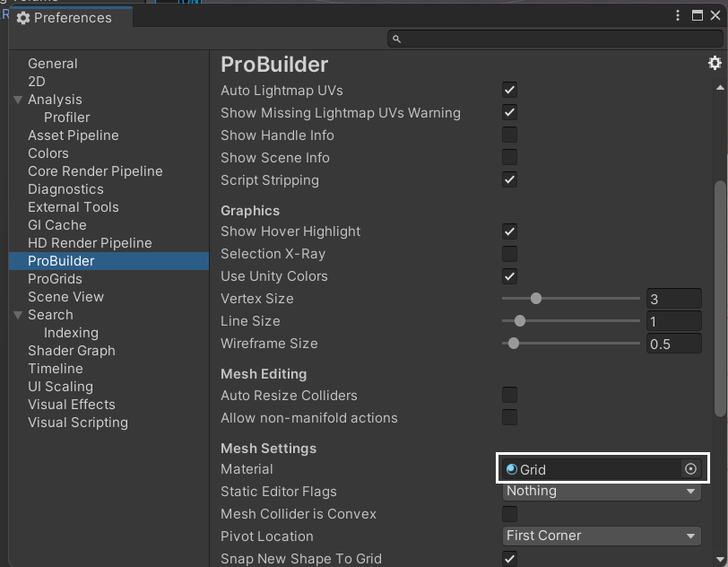Click the Grid material sphere icon
Image resolution: width=728 pixels, height=567 pixels.
click(512, 469)
